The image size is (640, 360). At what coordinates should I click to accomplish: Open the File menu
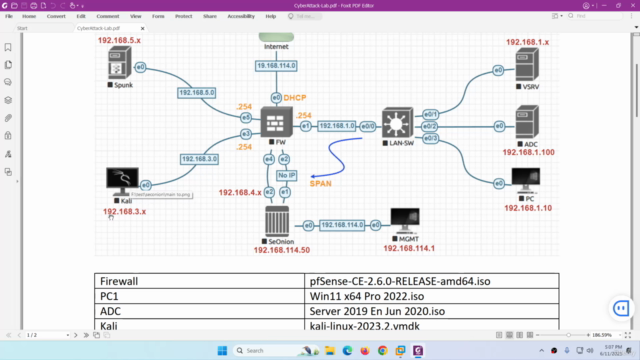tap(9, 16)
